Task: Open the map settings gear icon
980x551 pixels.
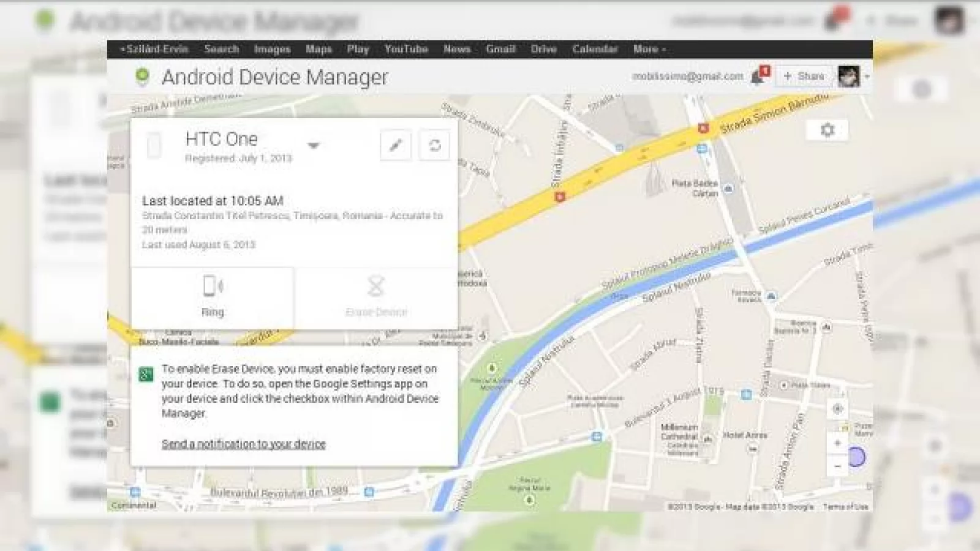Action: click(827, 130)
